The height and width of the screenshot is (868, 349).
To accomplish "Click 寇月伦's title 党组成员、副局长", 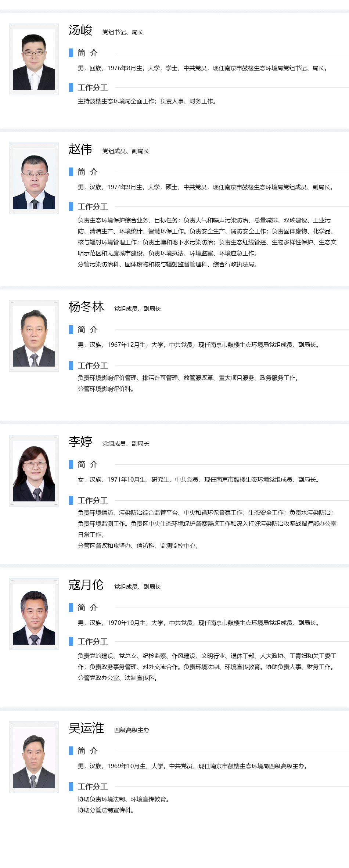I will point(138,587).
